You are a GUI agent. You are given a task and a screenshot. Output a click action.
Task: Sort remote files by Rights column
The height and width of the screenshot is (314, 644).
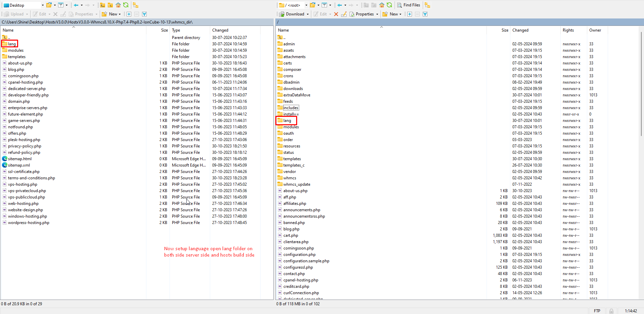(x=568, y=30)
